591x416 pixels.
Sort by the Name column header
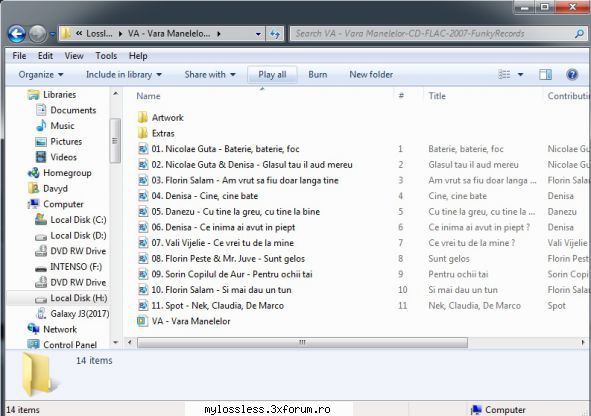(x=148, y=96)
